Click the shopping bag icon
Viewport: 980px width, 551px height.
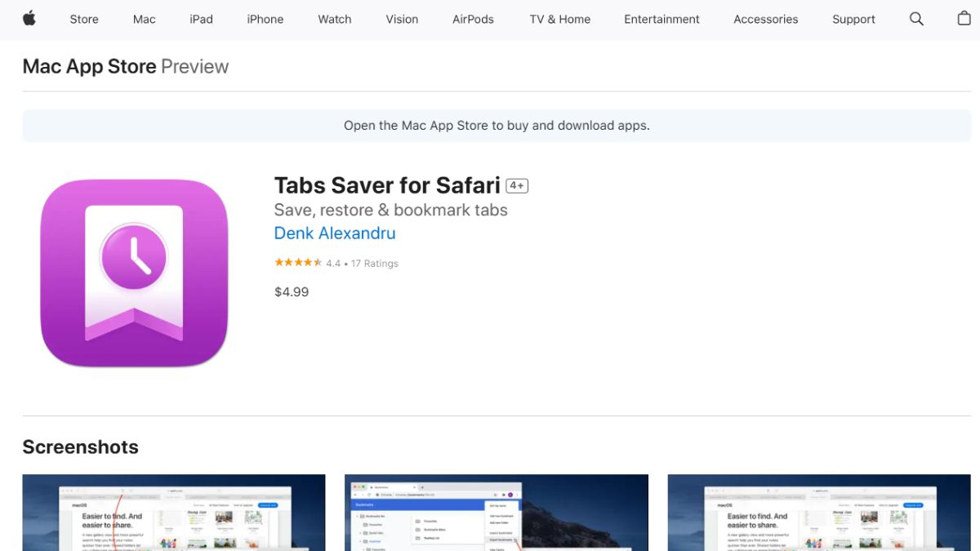964,19
